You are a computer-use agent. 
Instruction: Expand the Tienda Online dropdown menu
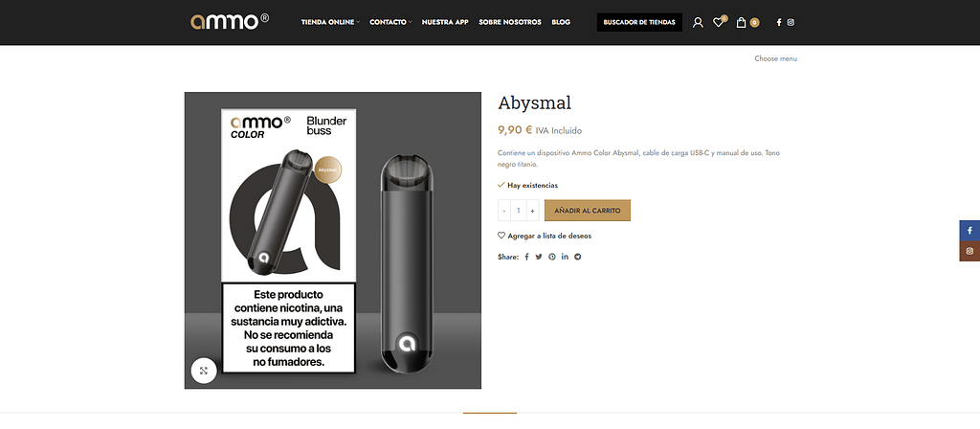pyautogui.click(x=330, y=23)
